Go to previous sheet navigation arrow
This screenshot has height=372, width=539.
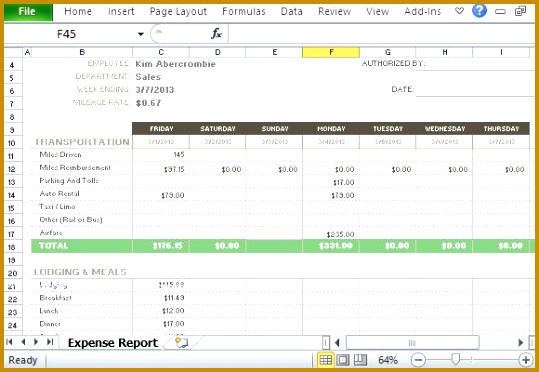(x=23, y=342)
